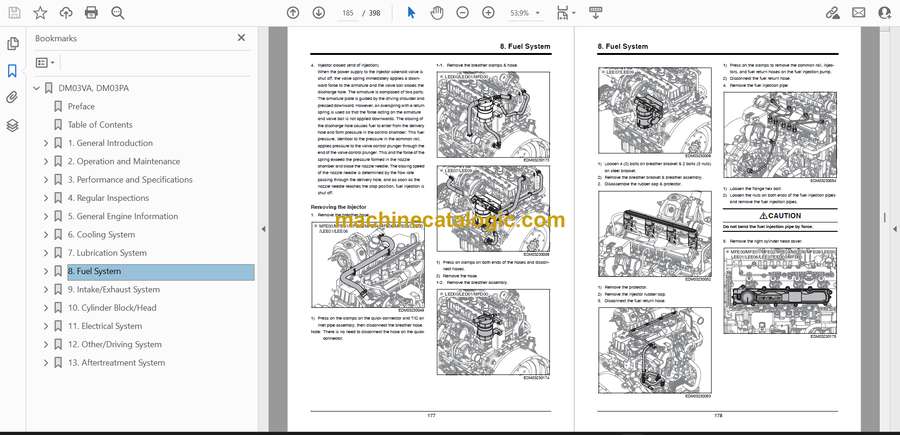Expand the 2. Operation and Maintenance bookmark

tap(46, 161)
